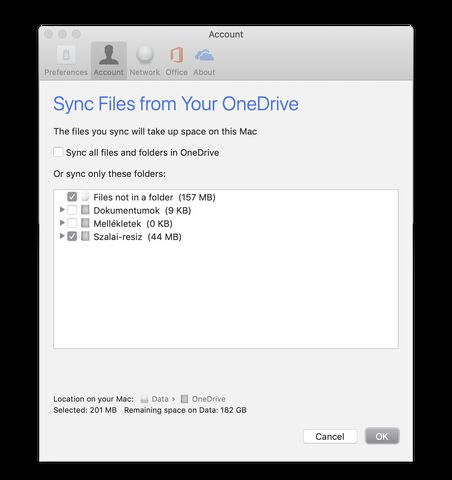Enable Sync all files and folders checkbox
The image size is (452, 480).
tap(58, 152)
